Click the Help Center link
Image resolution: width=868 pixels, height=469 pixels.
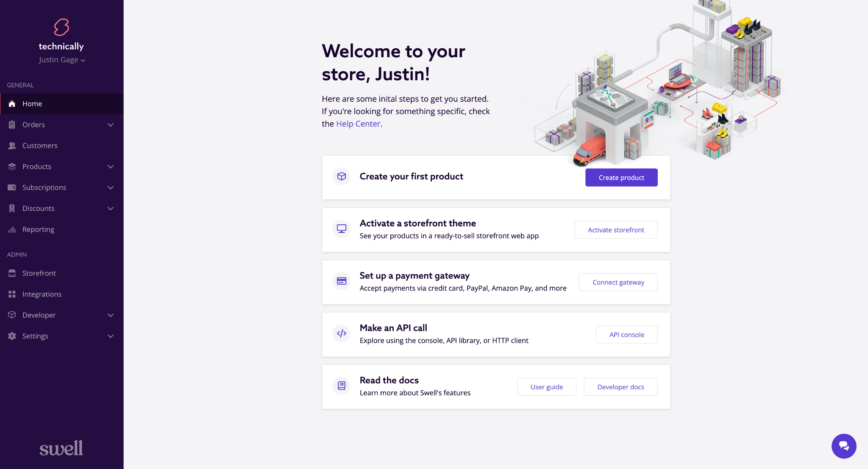pyautogui.click(x=358, y=123)
